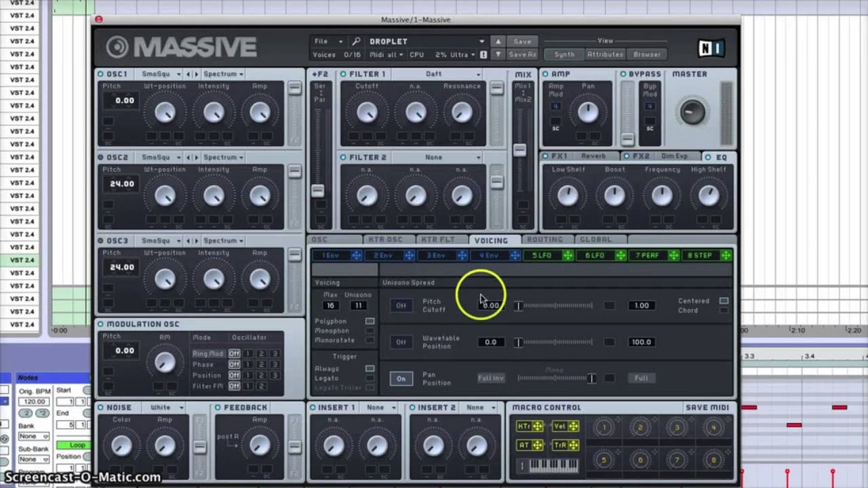
Task: Switch to the Browser view
Action: click(646, 54)
